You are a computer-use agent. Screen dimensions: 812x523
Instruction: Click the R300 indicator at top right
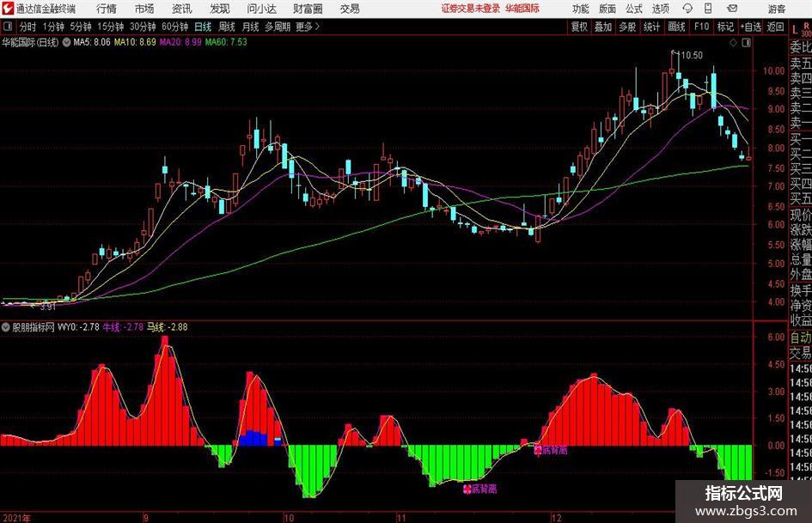806,29
